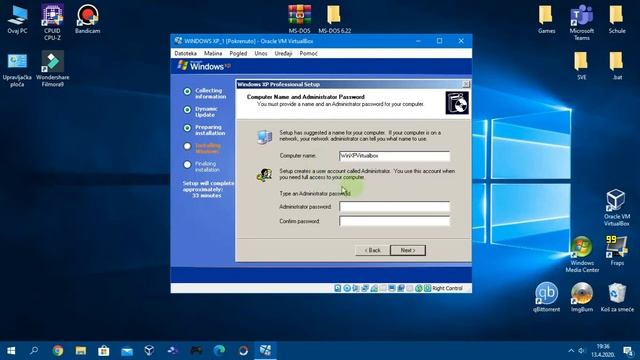Select the Schule folder on desktop

617,19
